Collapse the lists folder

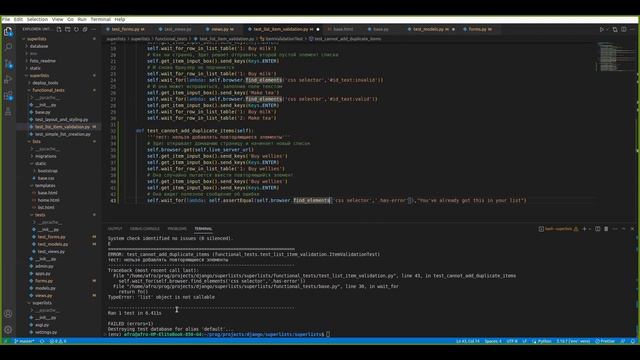tap(37, 142)
